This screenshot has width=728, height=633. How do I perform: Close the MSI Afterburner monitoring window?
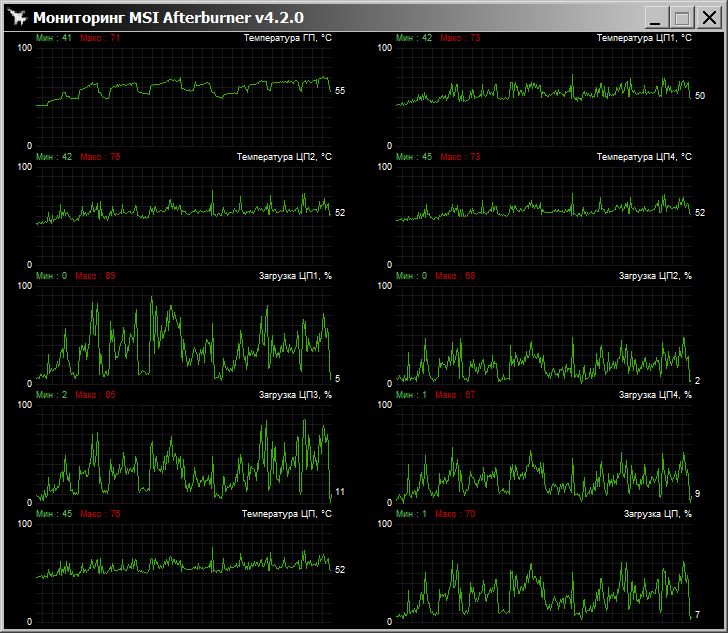click(x=708, y=18)
